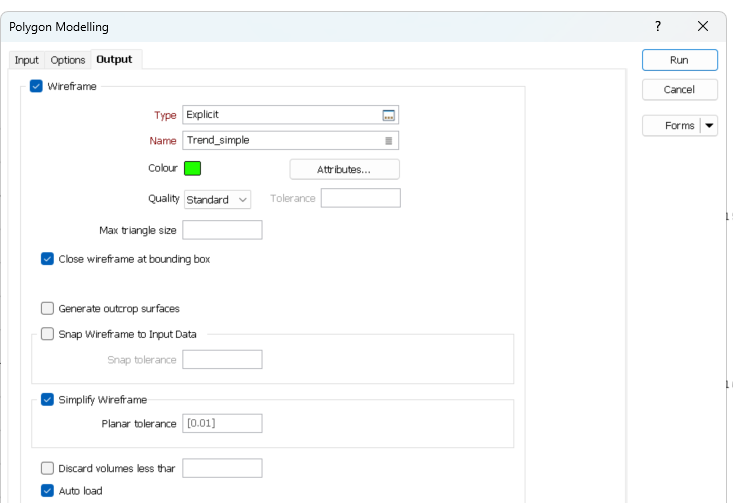Toggle the Simplify Wireframe checkbox
Image resolution: width=733 pixels, height=503 pixels.
pyautogui.click(x=47, y=400)
